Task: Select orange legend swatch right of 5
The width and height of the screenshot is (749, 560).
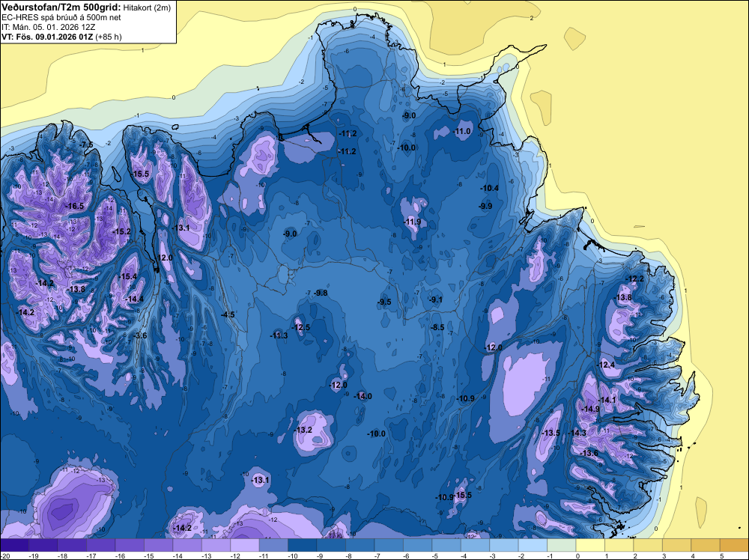Action: pos(735,545)
